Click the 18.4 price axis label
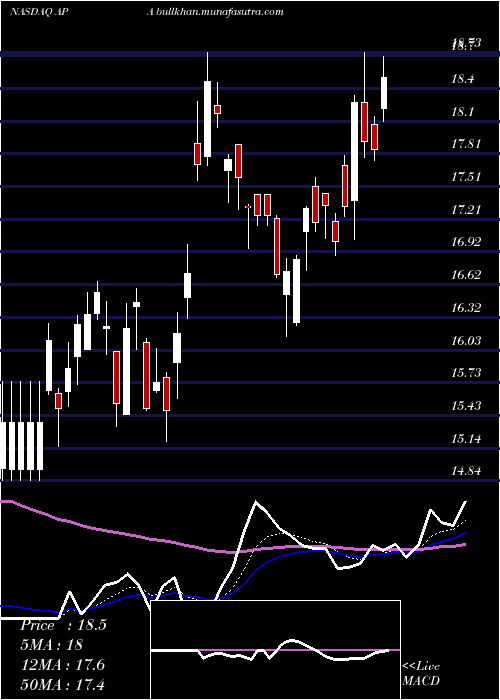Viewport: 500px width, 700px height. click(462, 79)
